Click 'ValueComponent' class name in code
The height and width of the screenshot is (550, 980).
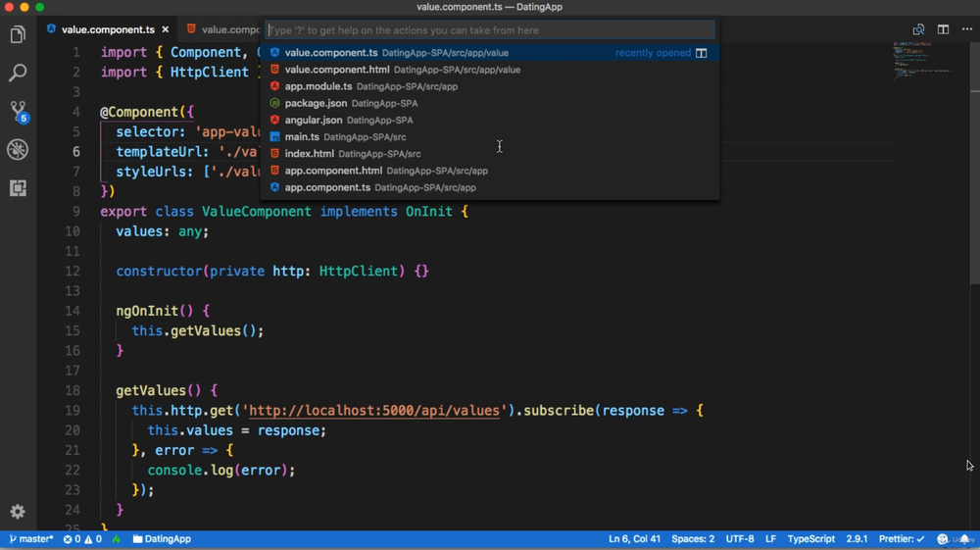[256, 211]
